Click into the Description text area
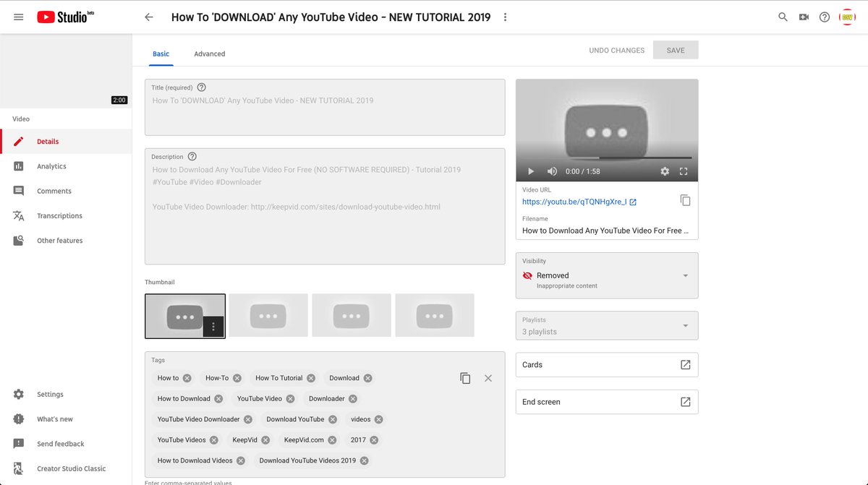The height and width of the screenshot is (485, 868). (x=325, y=206)
